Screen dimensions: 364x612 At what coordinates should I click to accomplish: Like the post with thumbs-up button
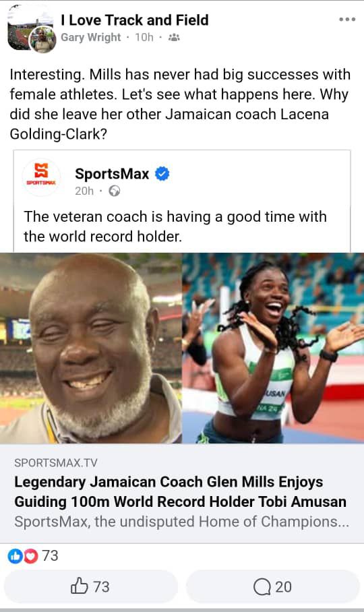(90, 586)
